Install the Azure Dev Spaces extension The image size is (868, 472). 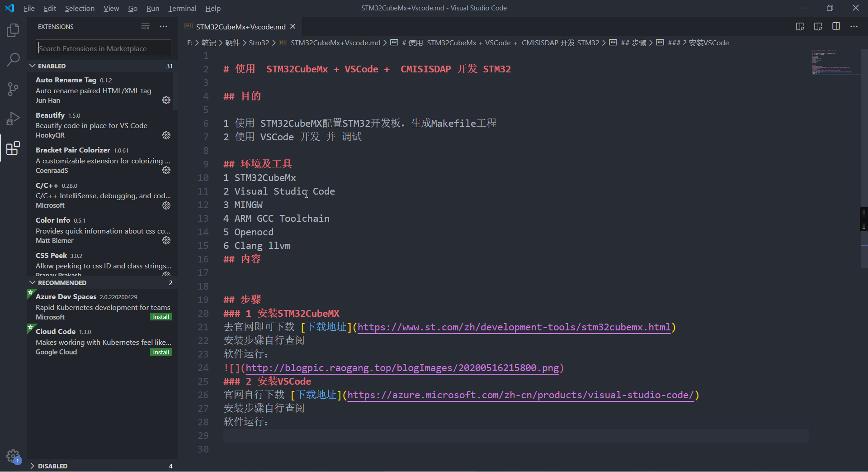160,317
